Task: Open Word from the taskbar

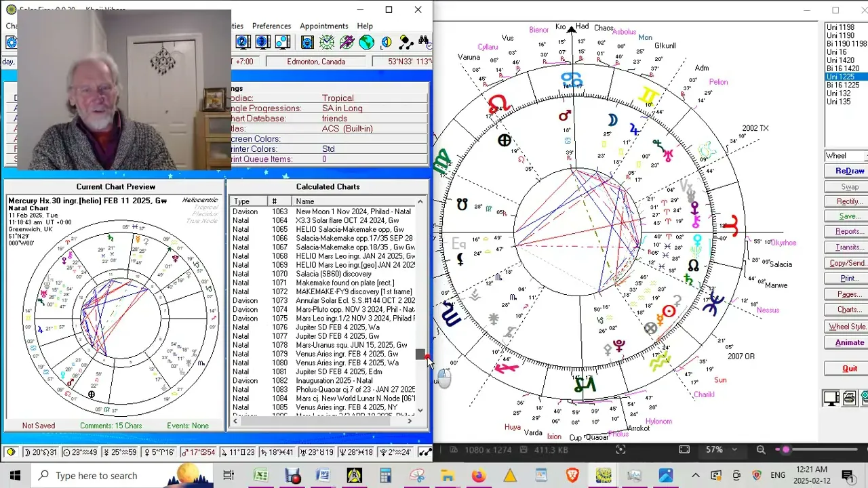Action: tap(323, 475)
